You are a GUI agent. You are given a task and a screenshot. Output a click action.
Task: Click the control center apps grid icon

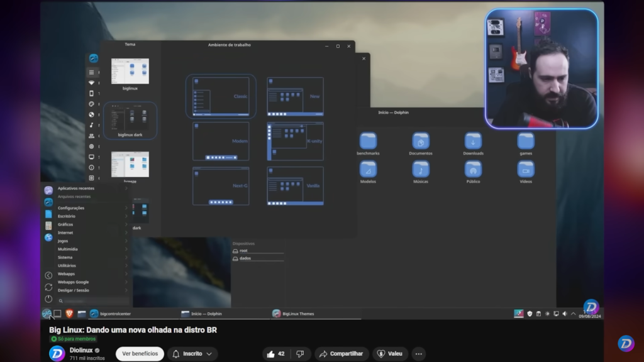pos(92,72)
